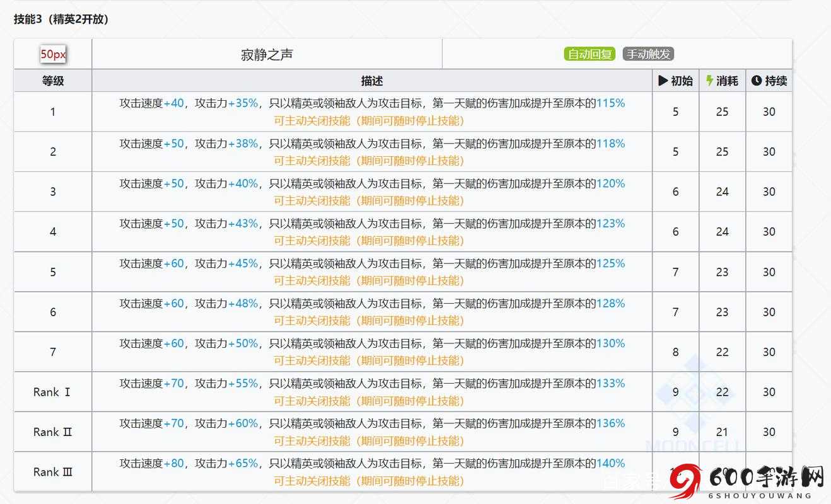Click the 128% value in level 6 description
This screenshot has width=831, height=504.
[610, 304]
